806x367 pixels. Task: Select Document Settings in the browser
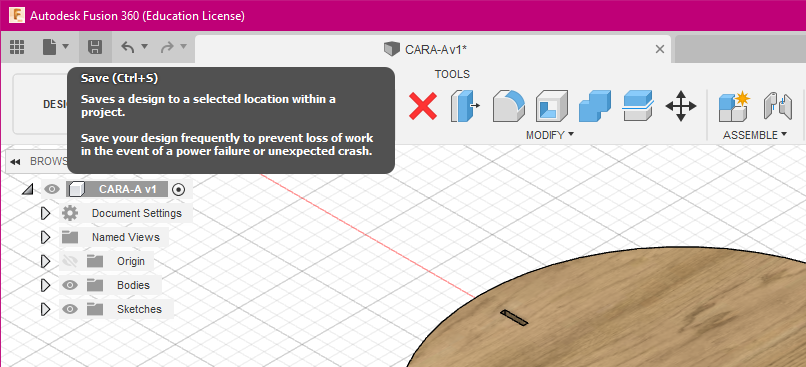tap(137, 213)
